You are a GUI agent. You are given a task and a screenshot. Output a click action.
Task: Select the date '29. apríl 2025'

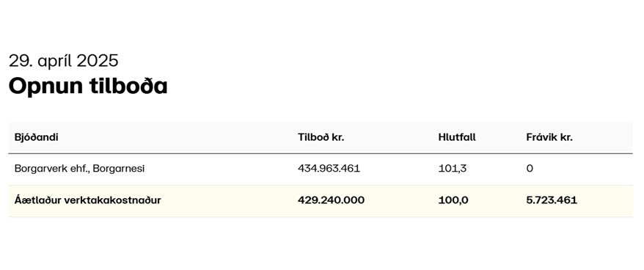(64, 61)
